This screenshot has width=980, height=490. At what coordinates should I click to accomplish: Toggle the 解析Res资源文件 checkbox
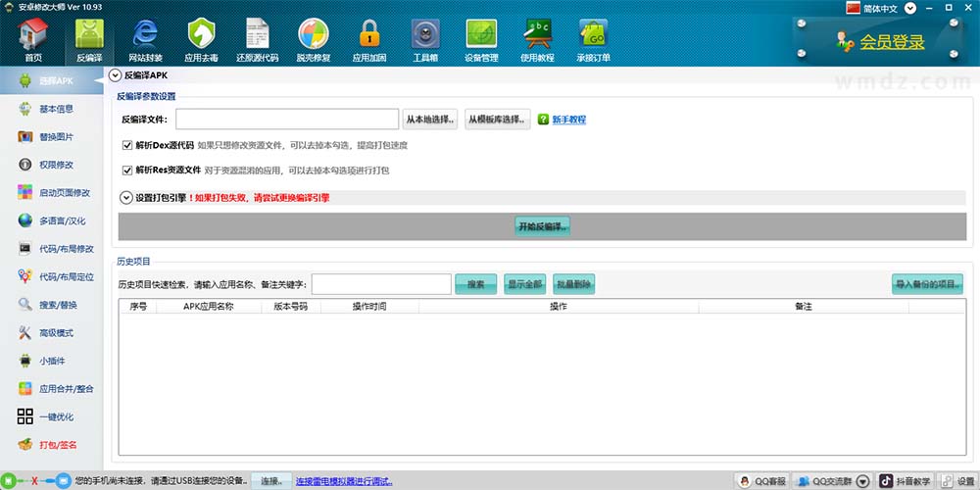pos(127,170)
